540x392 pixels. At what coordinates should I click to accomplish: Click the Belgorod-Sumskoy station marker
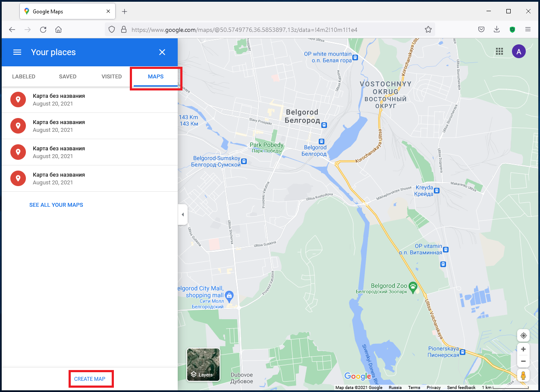(244, 162)
